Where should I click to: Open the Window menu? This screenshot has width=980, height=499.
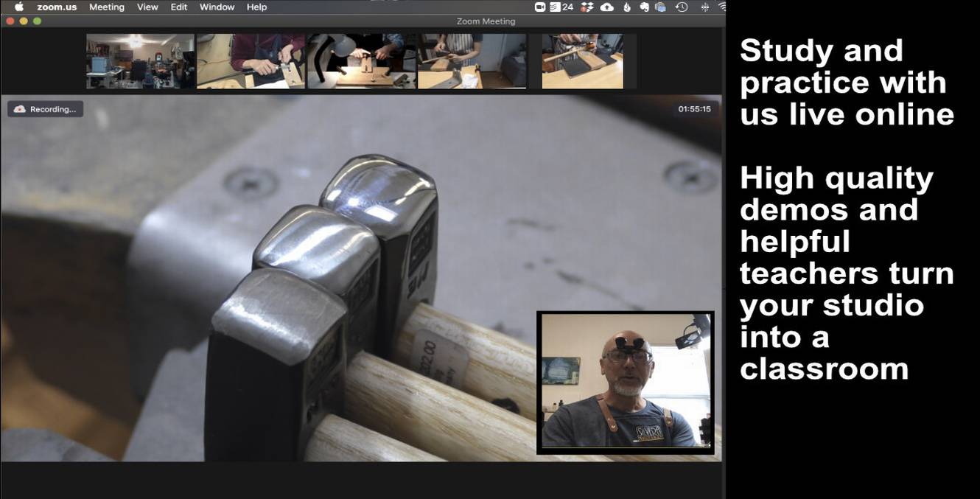217,7
